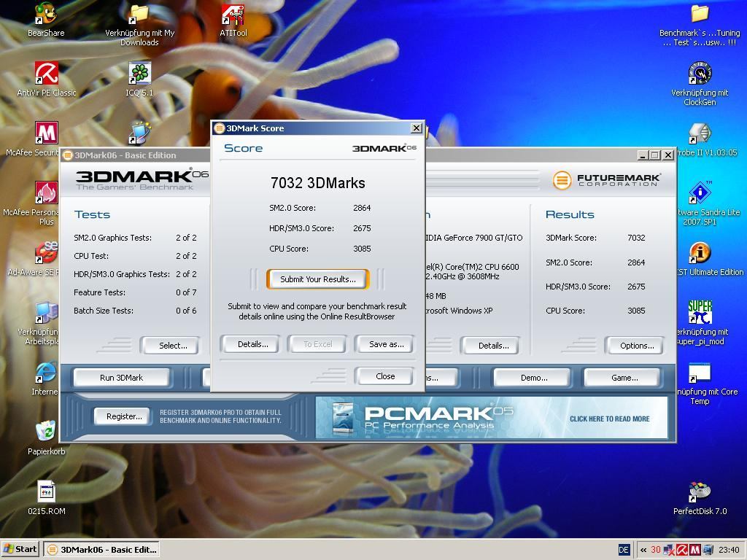
Task: Click '2.40GHz @ 3608MHz' CPU text
Action: click(x=462, y=276)
